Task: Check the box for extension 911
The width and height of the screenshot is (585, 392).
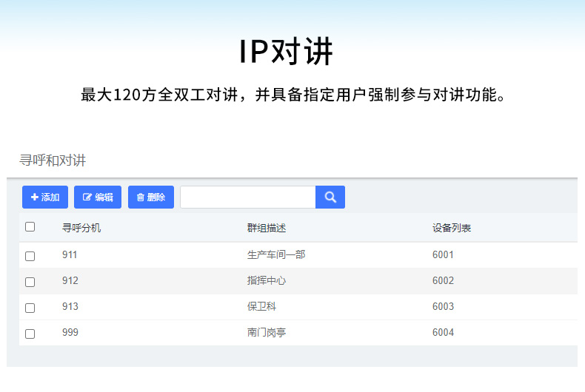Action: click(30, 256)
